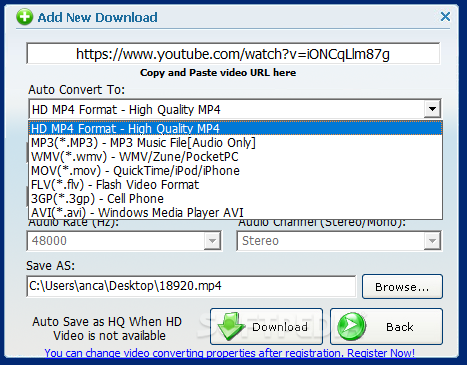The height and width of the screenshot is (365, 467).
Task: Click the Back button
Action: point(386,326)
